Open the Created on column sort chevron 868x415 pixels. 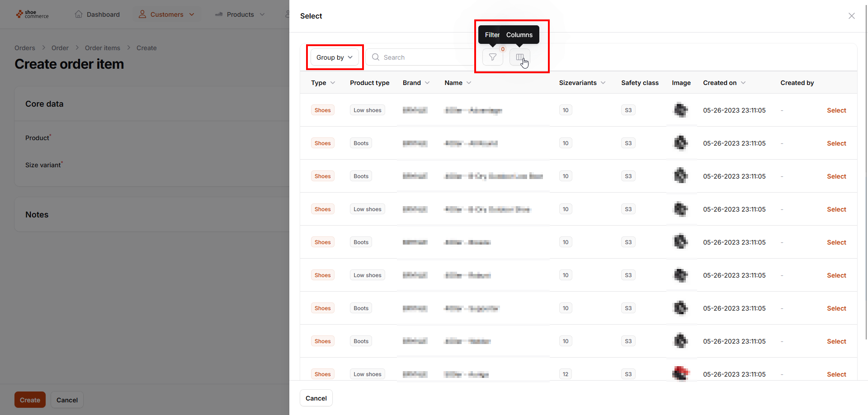[743, 83]
